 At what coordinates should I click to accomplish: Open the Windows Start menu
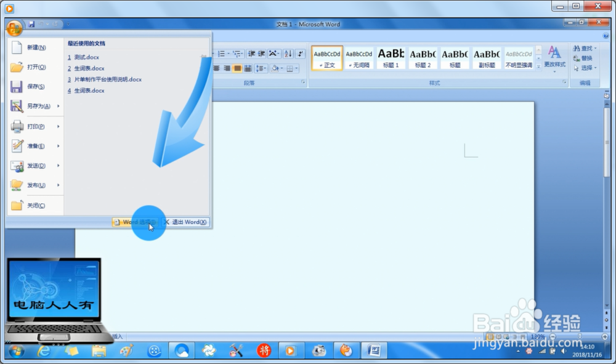pyautogui.click(x=17, y=350)
